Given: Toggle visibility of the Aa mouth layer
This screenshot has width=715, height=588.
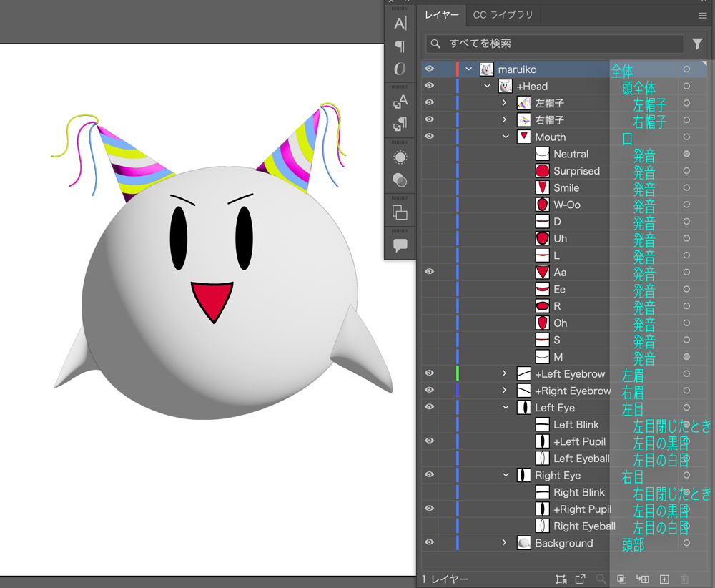Looking at the screenshot, I should (x=429, y=272).
